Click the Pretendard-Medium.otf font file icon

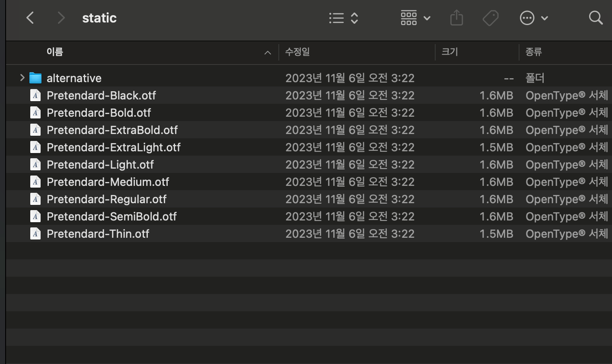pos(35,182)
